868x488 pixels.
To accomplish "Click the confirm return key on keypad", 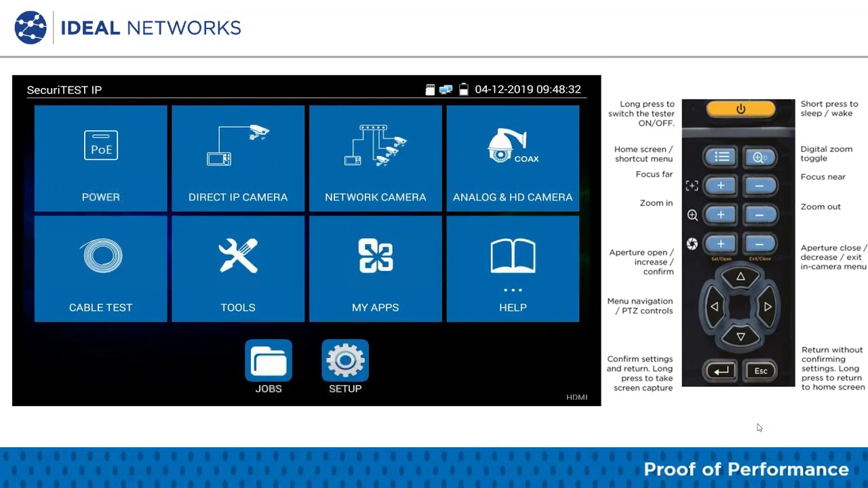I will click(x=721, y=371).
